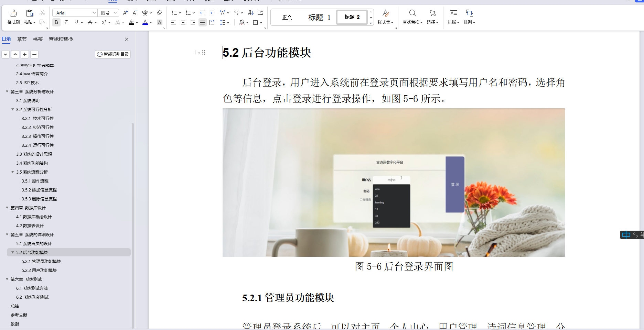The image size is (644, 330).
Task: Select the 正文 style
Action: click(x=287, y=17)
